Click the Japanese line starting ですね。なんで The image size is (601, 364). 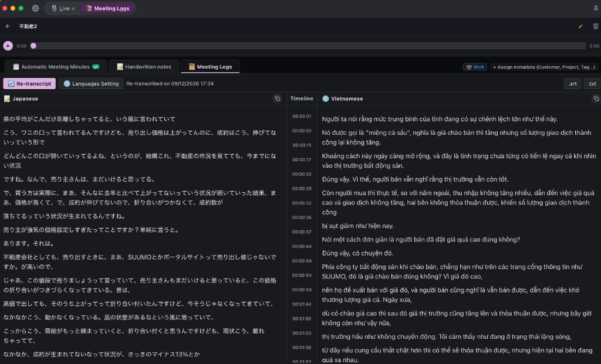point(80,179)
